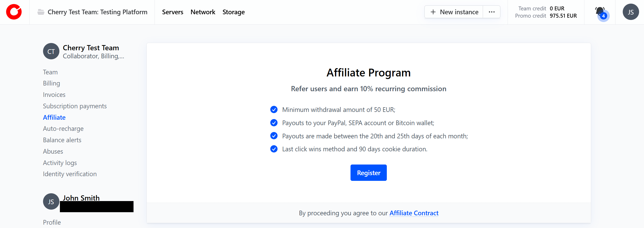644x228 pixels.
Task: Open Activity logs page
Action: coord(60,163)
